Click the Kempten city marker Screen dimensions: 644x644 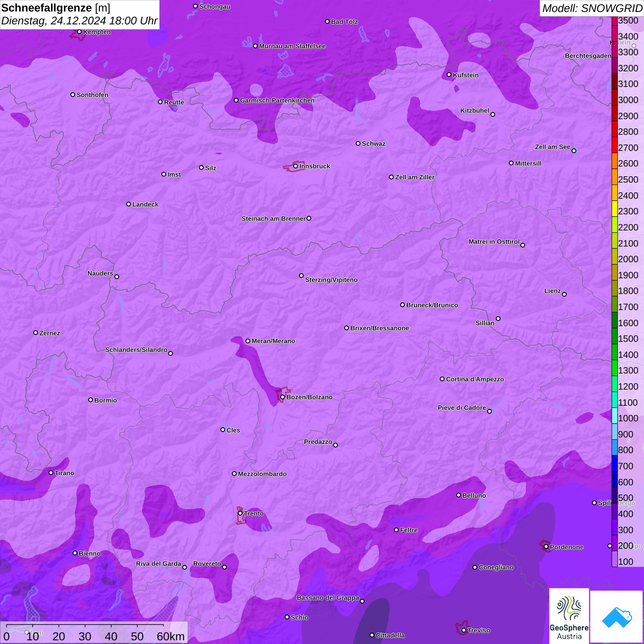pos(79,32)
